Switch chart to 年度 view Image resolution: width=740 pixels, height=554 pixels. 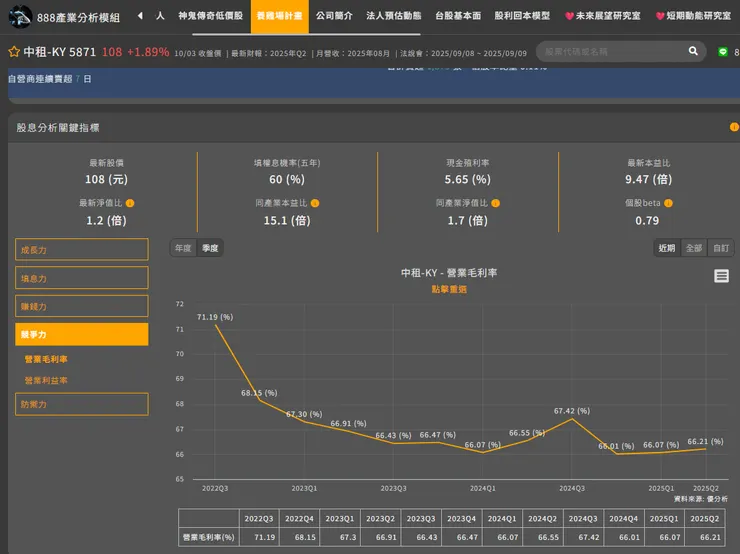pyautogui.click(x=183, y=248)
